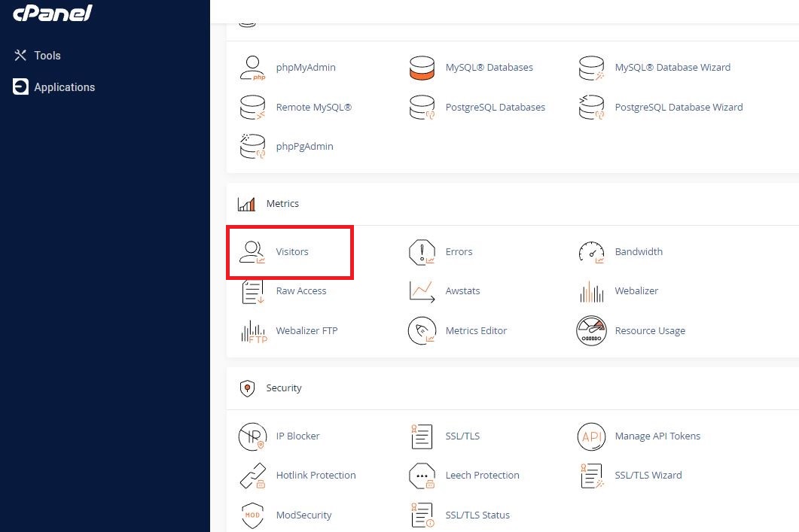Click the Webalizer text link
799x532 pixels.
tap(636, 291)
